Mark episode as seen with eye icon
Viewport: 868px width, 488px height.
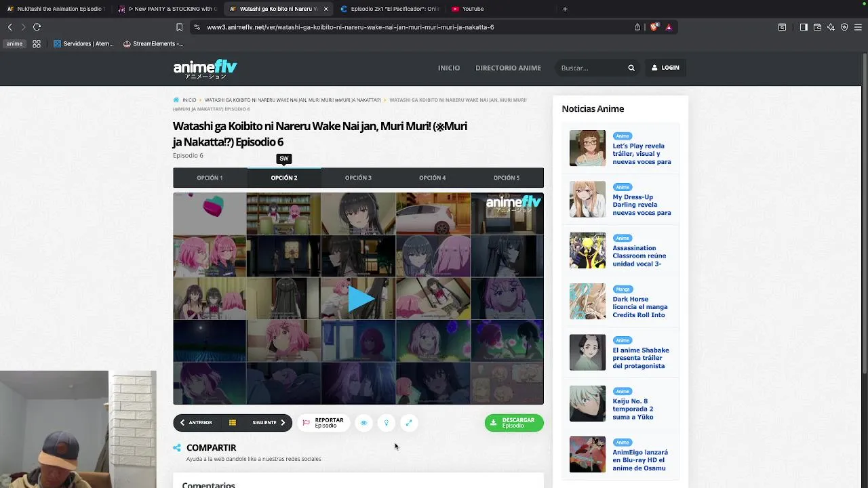363,422
